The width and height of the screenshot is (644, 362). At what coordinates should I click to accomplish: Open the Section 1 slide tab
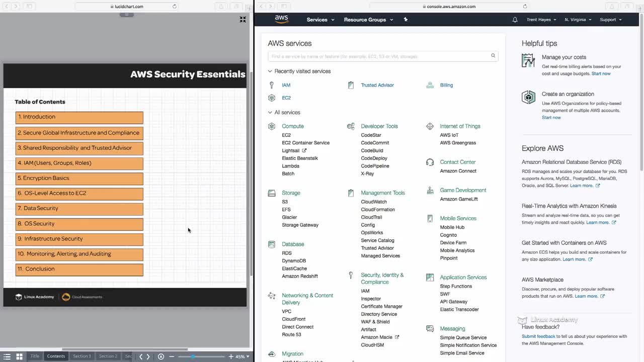click(82, 356)
